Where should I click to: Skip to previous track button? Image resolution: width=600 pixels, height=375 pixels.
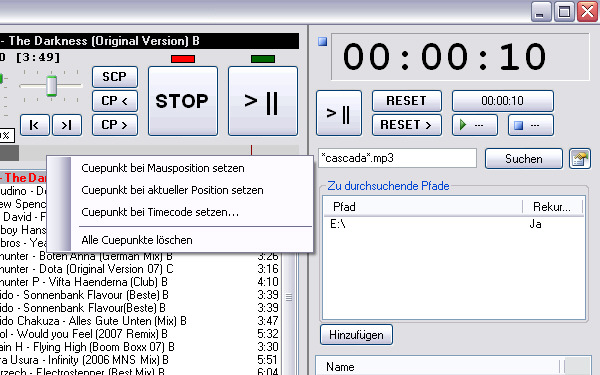tap(35, 125)
